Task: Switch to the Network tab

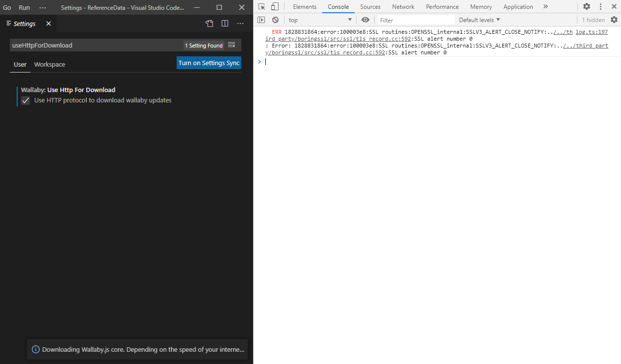Action: [403, 6]
